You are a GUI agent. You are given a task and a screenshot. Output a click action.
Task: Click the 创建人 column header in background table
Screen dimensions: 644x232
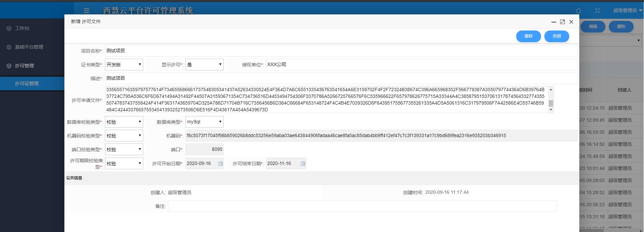tap(624, 90)
